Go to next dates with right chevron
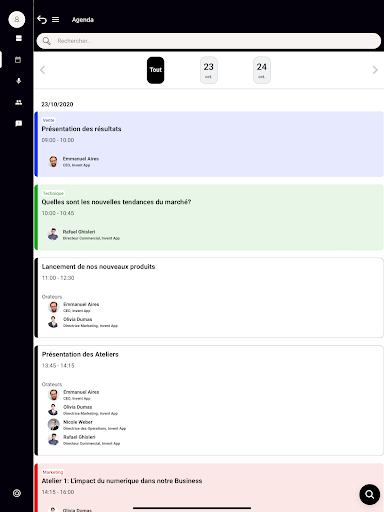The height and width of the screenshot is (512, 384). pyautogui.click(x=375, y=70)
